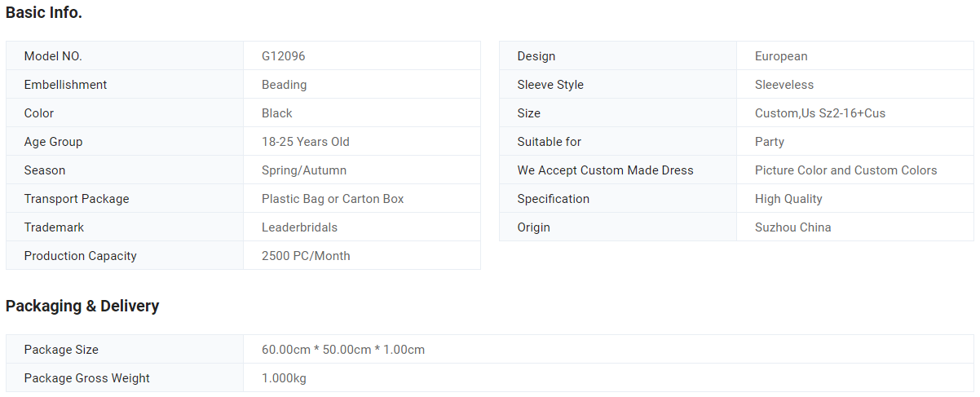980x397 pixels.
Task: Select the 18-25 Years Old value
Action: (x=306, y=142)
